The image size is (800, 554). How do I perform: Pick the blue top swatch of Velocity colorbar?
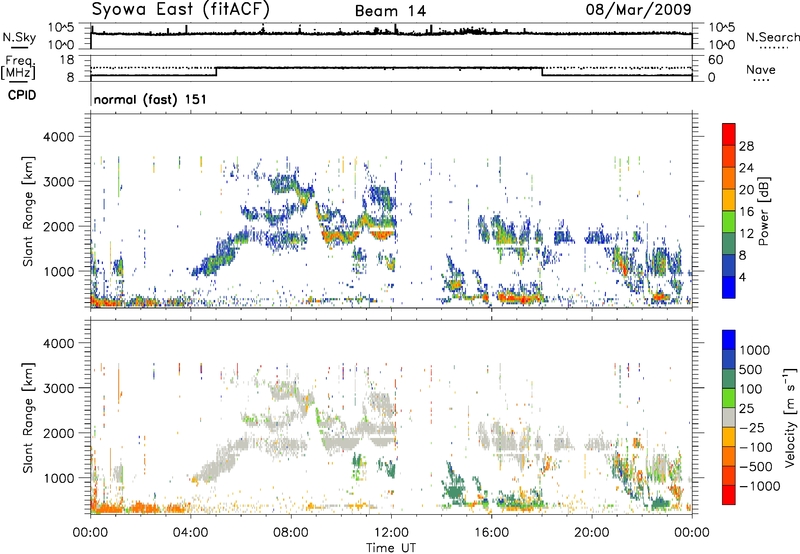(x=729, y=340)
